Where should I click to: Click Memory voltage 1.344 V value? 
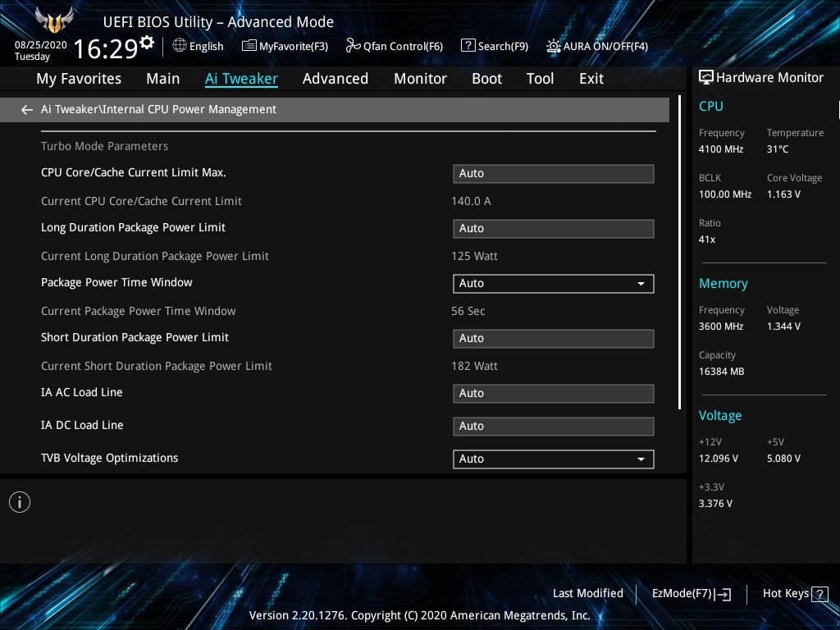(x=783, y=326)
